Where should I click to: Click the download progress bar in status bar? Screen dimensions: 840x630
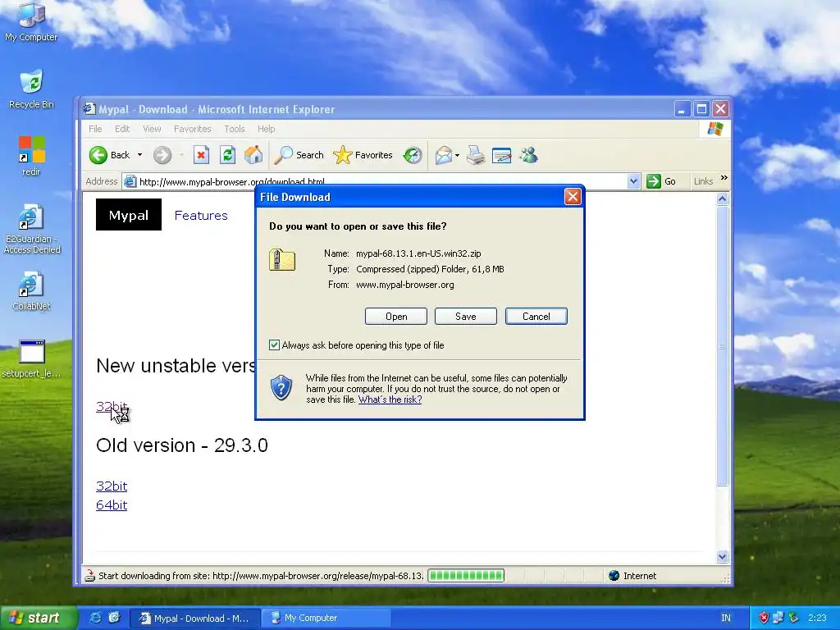click(x=466, y=575)
